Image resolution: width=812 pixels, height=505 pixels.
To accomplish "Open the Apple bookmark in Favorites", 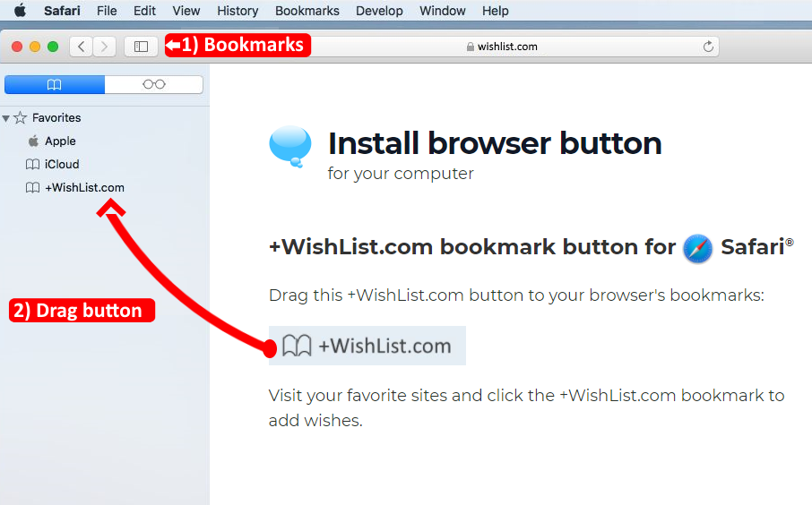I will click(60, 141).
